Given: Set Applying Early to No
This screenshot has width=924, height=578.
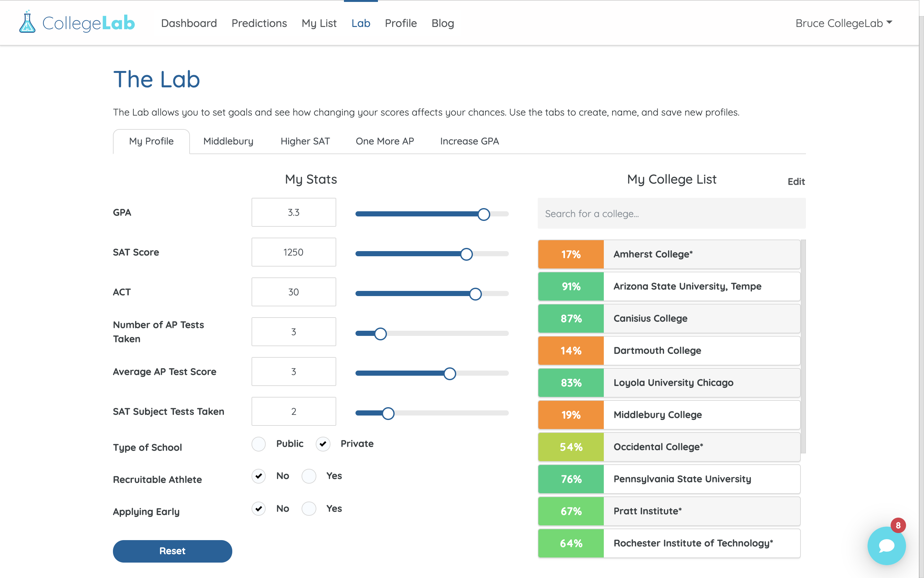Looking at the screenshot, I should (259, 508).
